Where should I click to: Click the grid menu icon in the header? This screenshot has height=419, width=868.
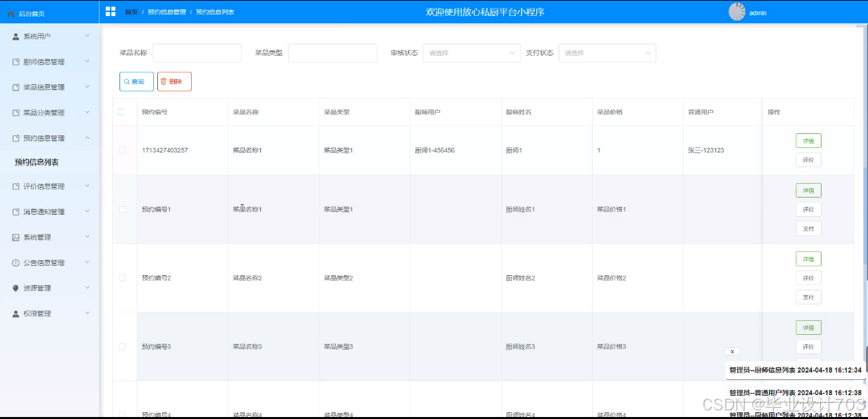pos(110,11)
